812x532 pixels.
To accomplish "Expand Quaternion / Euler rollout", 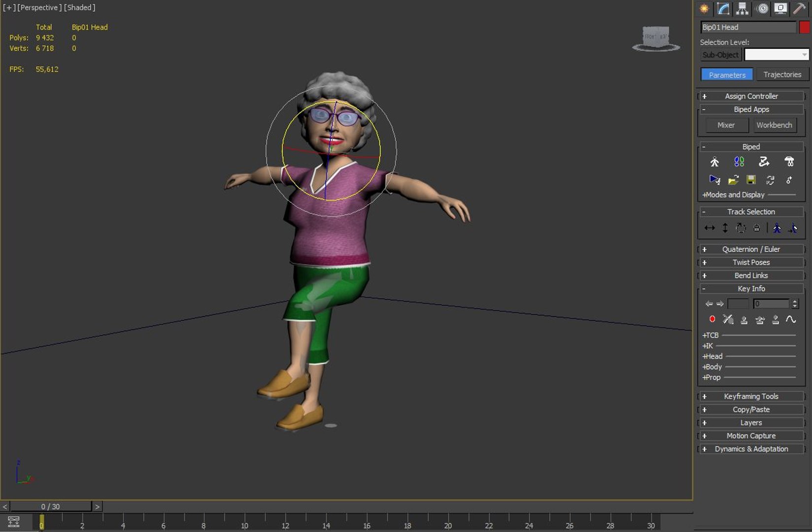I will (751, 249).
